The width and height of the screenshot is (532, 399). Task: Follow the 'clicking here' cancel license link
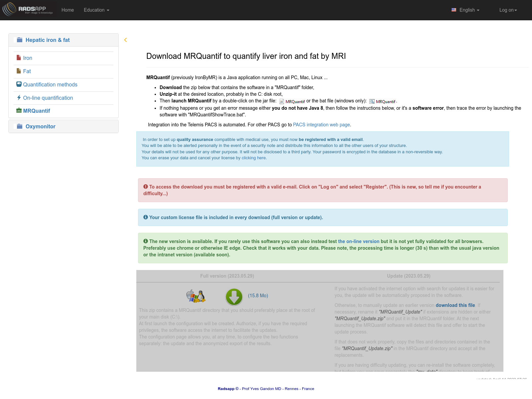(x=254, y=158)
